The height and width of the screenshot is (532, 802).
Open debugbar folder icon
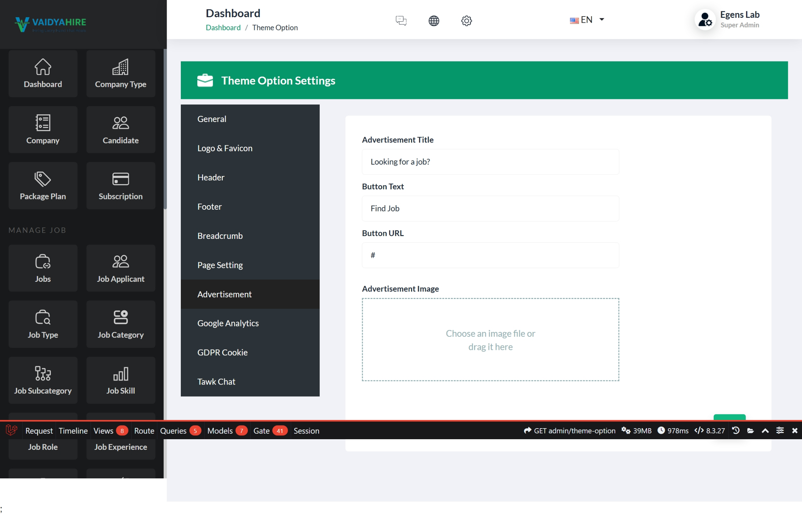(x=750, y=430)
